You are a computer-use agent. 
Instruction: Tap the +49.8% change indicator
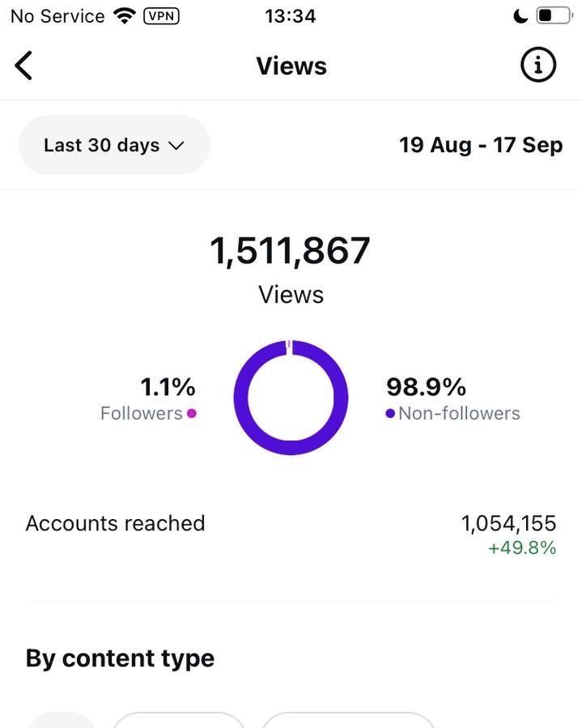point(522,548)
